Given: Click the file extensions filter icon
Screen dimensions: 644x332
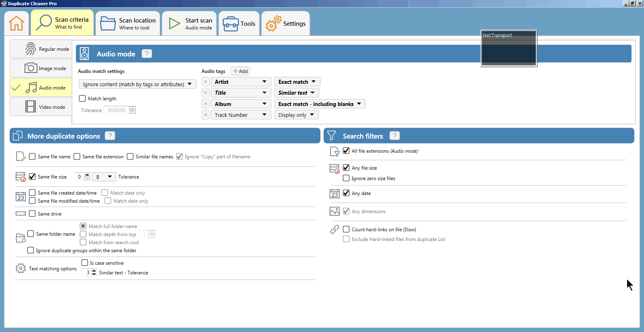Looking at the screenshot, I should [334, 151].
